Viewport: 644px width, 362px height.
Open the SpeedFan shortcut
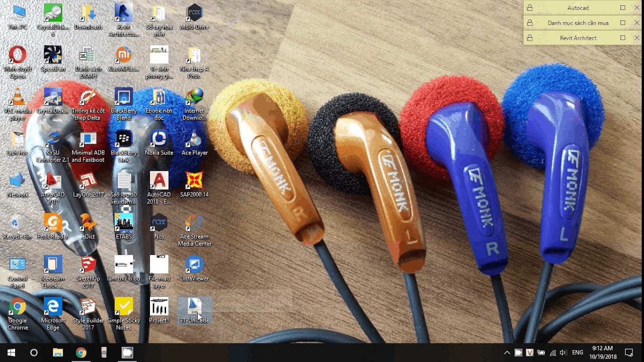click(53, 59)
